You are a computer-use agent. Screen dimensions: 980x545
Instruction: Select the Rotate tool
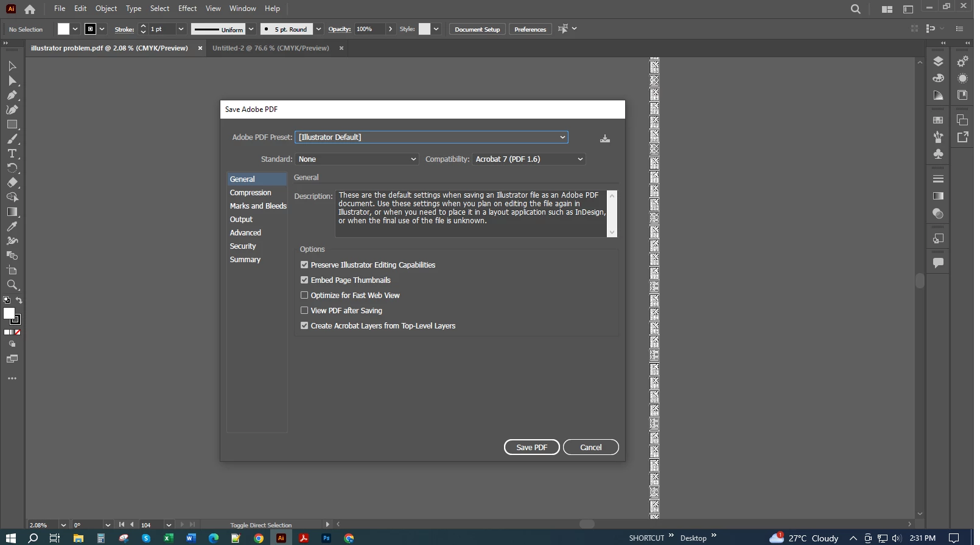pos(12,168)
